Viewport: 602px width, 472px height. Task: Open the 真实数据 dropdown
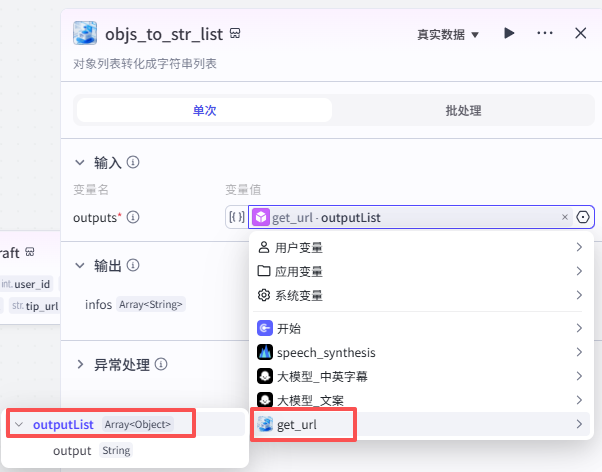click(x=448, y=34)
